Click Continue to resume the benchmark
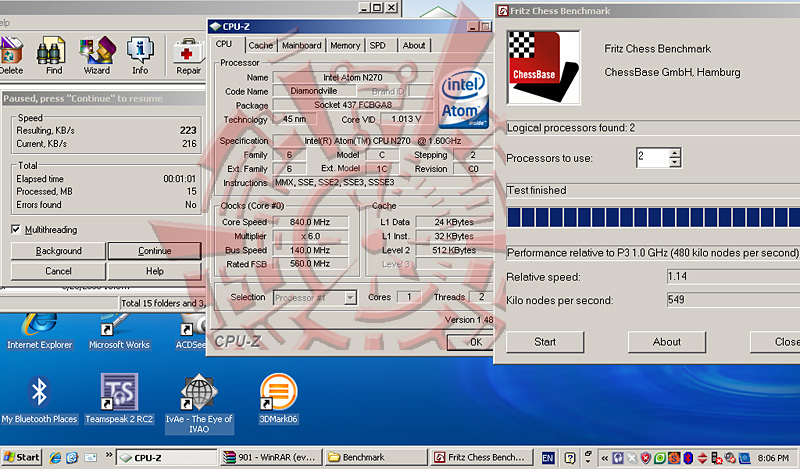 pos(155,251)
